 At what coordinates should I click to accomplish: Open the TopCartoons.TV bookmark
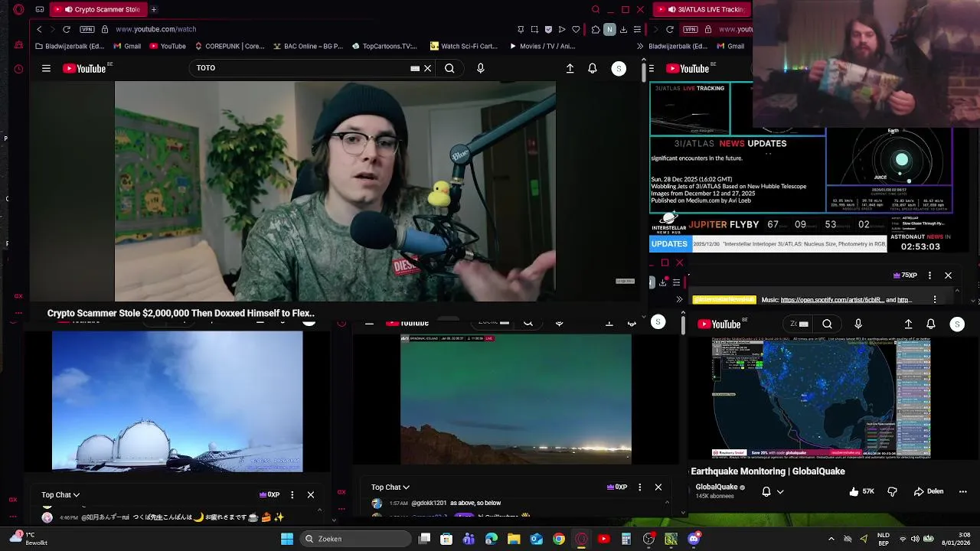(384, 46)
